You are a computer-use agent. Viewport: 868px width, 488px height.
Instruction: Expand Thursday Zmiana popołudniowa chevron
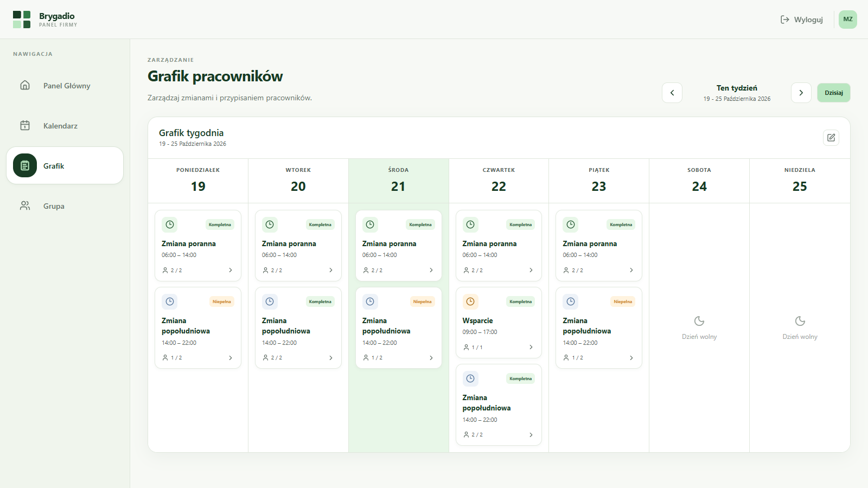pos(531,435)
